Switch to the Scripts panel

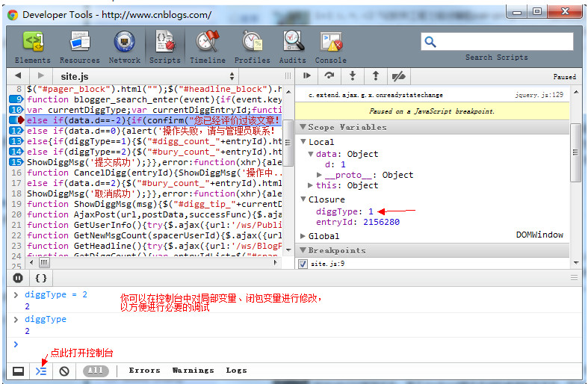(165, 47)
